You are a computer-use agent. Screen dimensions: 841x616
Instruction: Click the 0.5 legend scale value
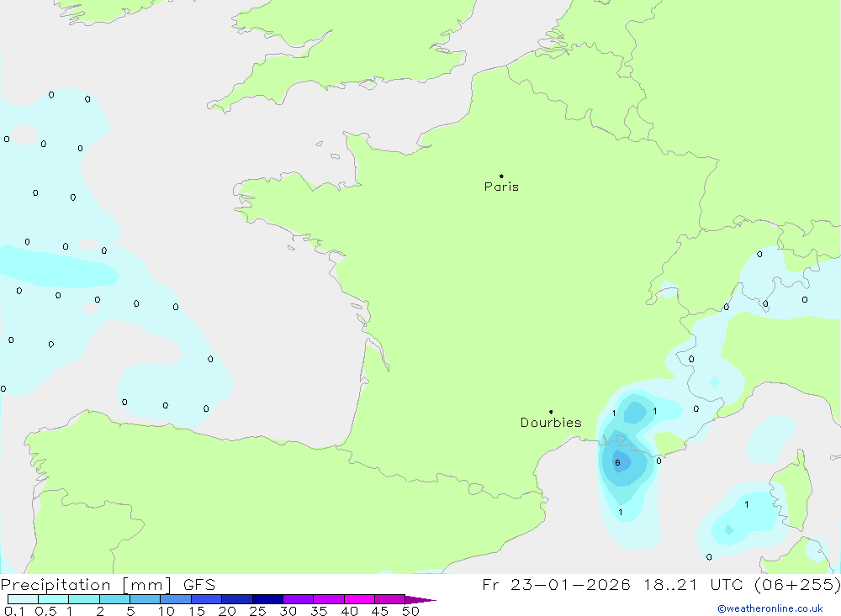[45, 611]
